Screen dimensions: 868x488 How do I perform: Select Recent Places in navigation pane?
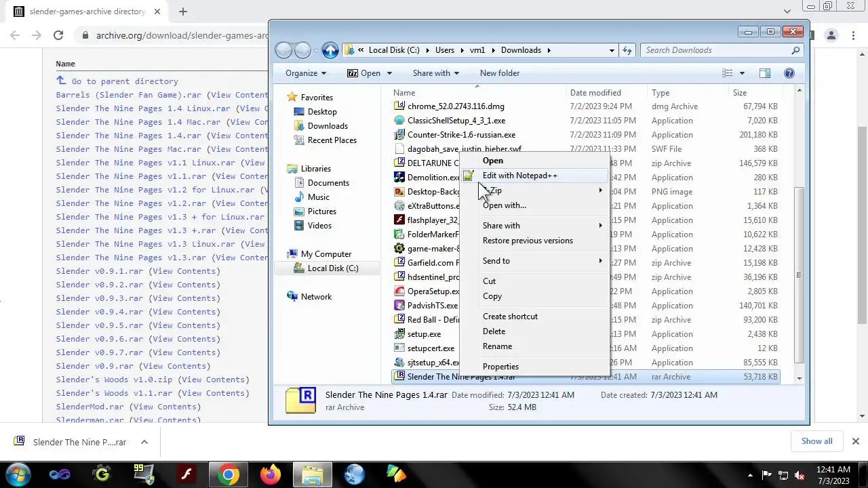(332, 140)
